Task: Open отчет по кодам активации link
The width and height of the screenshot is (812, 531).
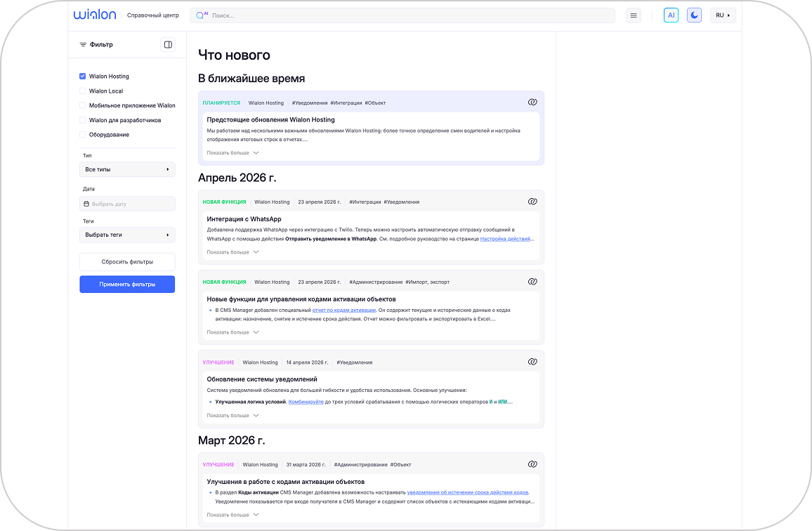Action: pos(344,310)
